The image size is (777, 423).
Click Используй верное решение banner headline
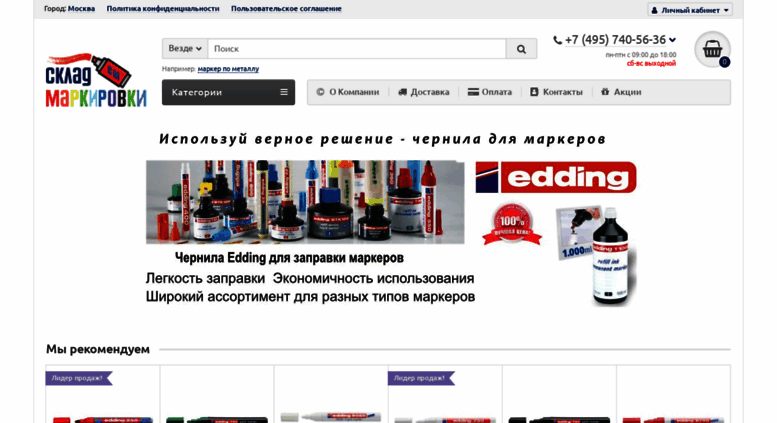pos(382,139)
